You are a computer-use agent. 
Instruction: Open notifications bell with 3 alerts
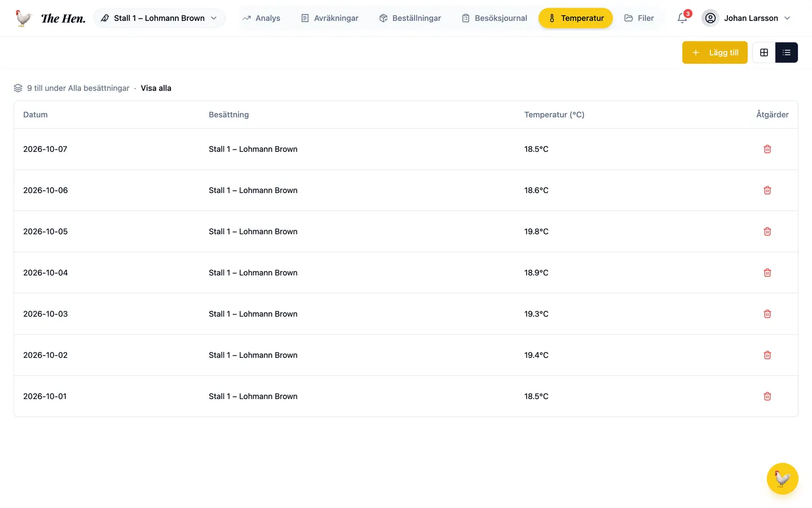click(682, 18)
